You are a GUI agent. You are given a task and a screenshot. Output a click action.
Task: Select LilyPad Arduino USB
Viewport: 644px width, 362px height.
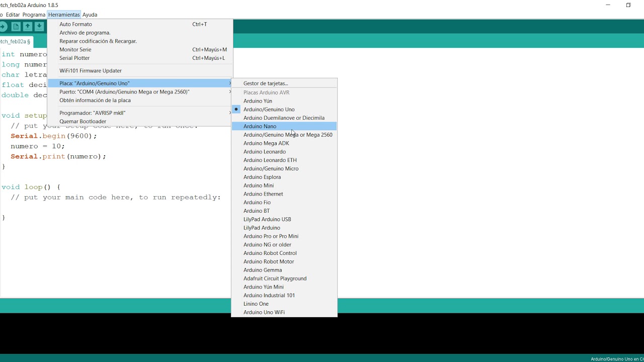(284, 219)
